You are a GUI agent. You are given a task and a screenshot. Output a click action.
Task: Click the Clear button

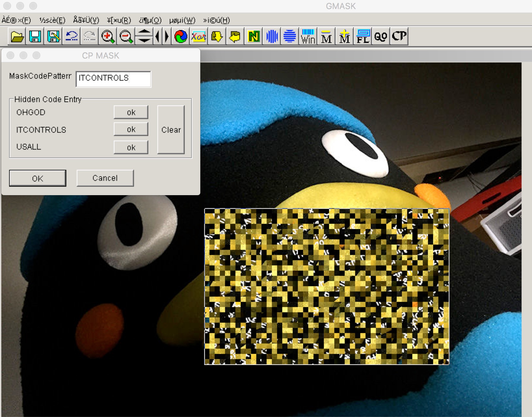(x=171, y=129)
